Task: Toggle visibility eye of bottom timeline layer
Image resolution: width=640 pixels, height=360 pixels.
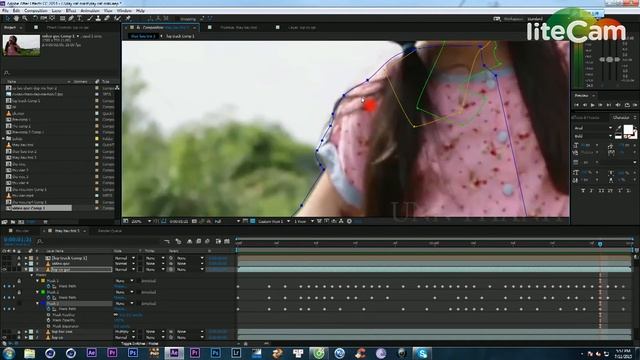Action: 4,338
